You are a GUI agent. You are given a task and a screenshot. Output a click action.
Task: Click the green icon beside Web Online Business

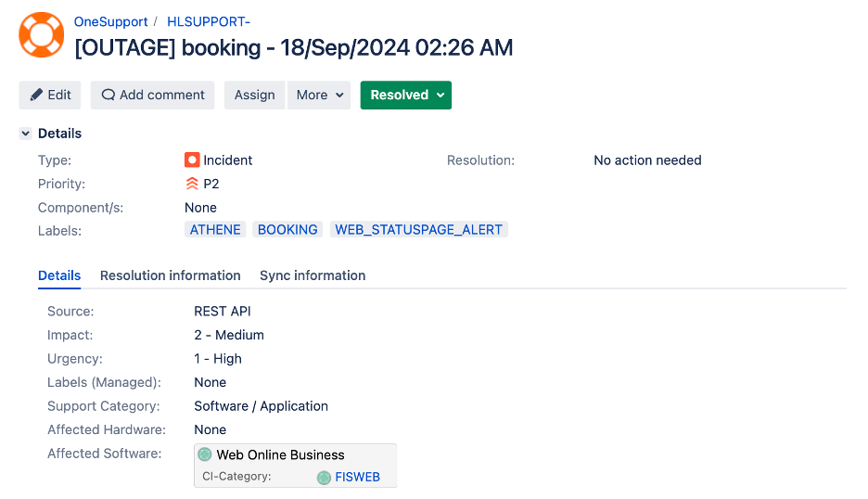click(x=205, y=454)
